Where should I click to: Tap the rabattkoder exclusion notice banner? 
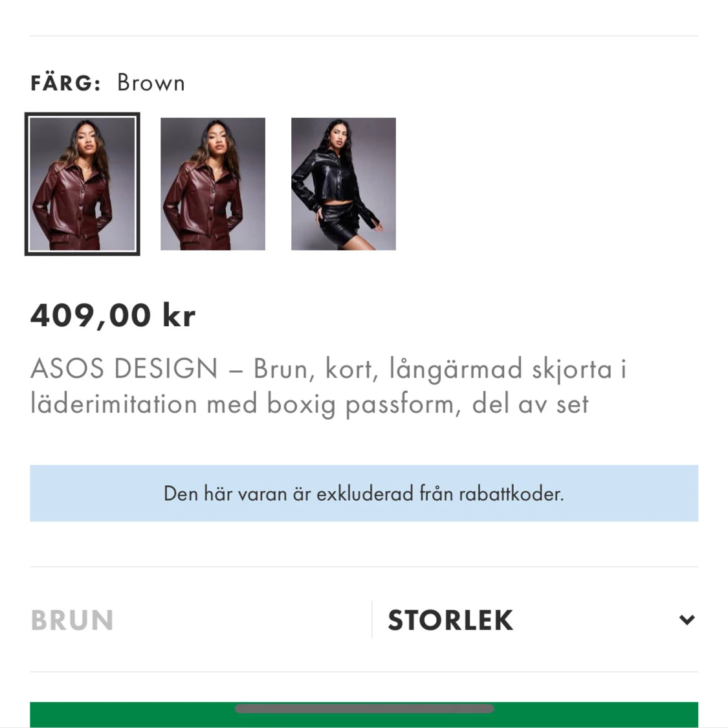click(364, 493)
